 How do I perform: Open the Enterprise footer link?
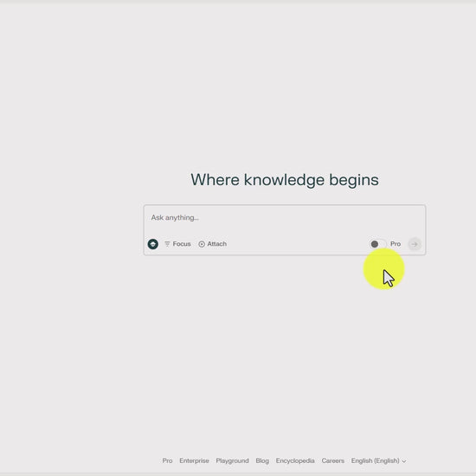[194, 460]
